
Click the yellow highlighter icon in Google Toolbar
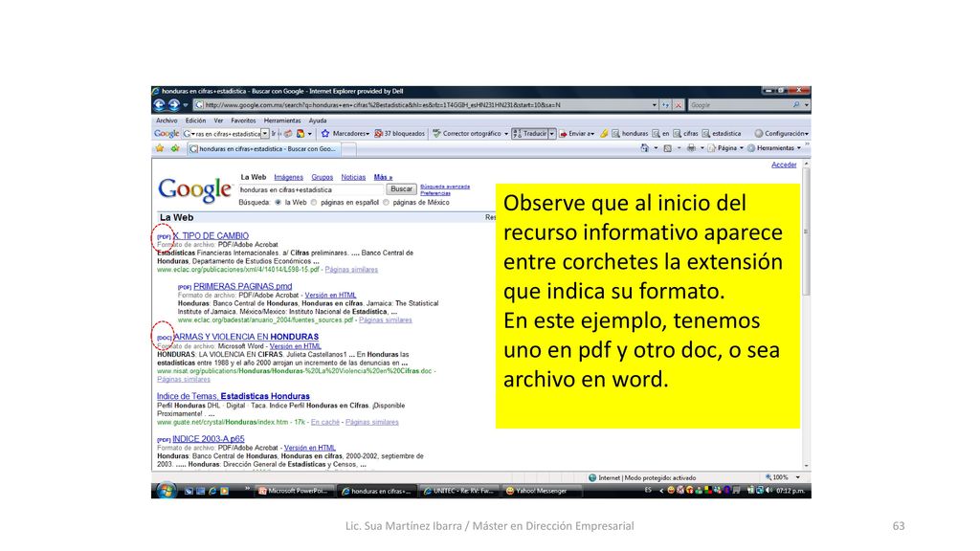coord(604,133)
